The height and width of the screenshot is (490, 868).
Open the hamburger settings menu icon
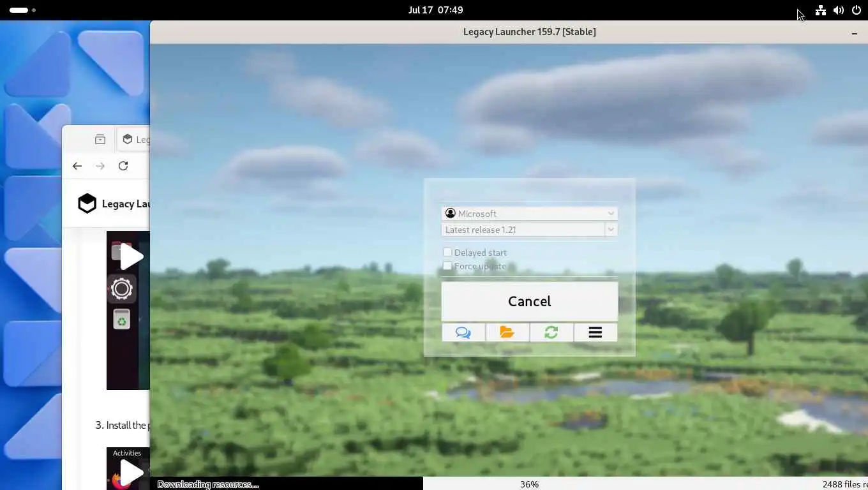(595, 332)
